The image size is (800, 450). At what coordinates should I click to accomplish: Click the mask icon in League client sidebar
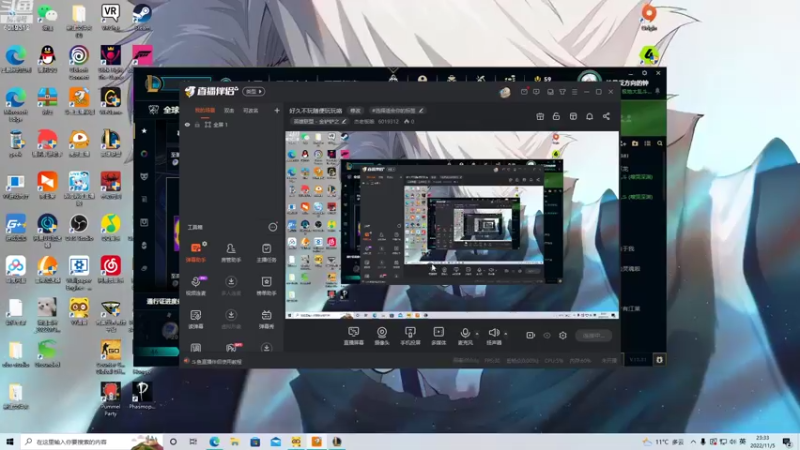pyautogui.click(x=144, y=177)
